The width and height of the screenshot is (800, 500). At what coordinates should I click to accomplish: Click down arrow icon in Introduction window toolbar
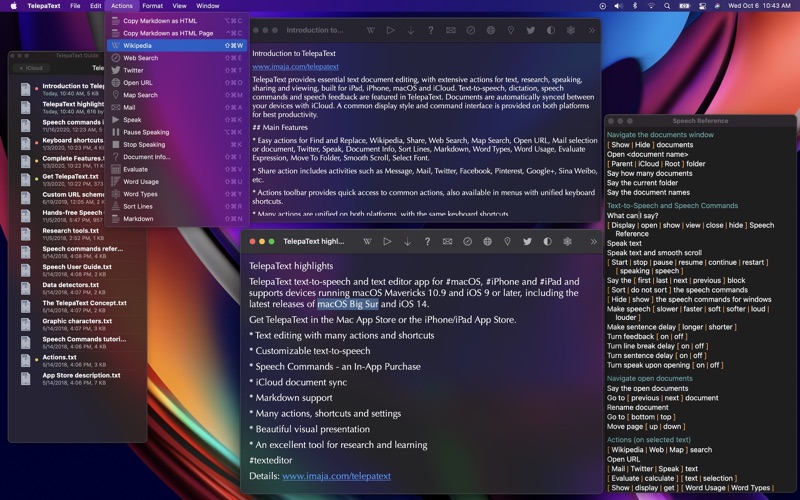pos(410,30)
